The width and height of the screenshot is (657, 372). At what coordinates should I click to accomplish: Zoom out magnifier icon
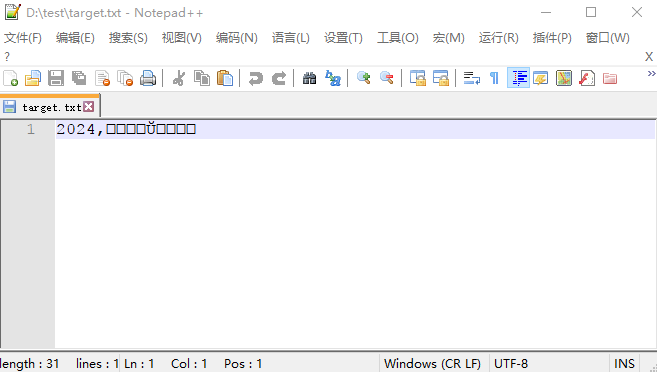[386, 78]
